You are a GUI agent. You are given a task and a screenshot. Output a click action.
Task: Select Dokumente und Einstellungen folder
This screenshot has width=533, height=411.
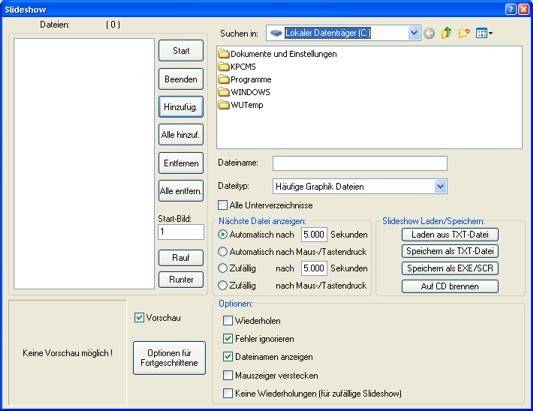coord(277,54)
